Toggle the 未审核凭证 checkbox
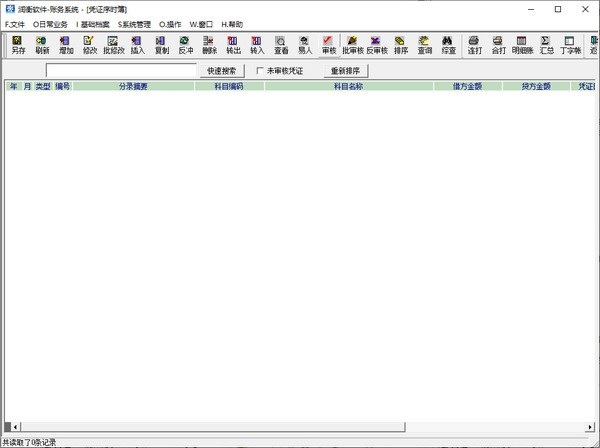The image size is (600, 448). tap(261, 71)
